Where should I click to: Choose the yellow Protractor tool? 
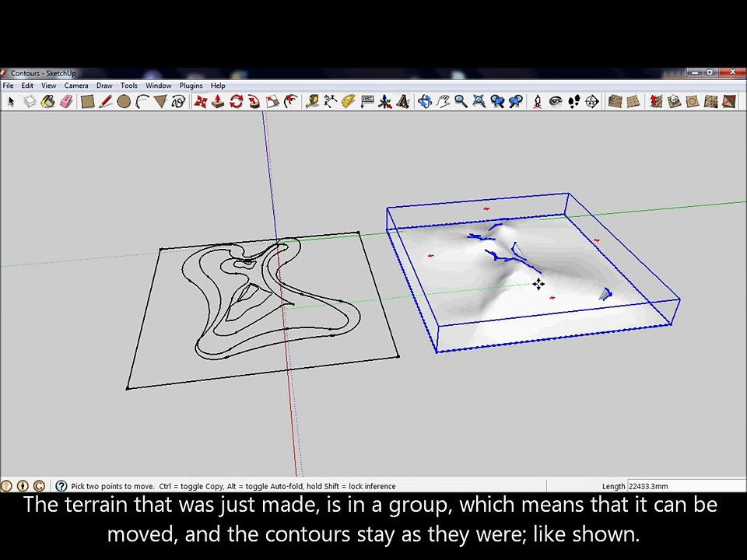pyautogui.click(x=349, y=101)
